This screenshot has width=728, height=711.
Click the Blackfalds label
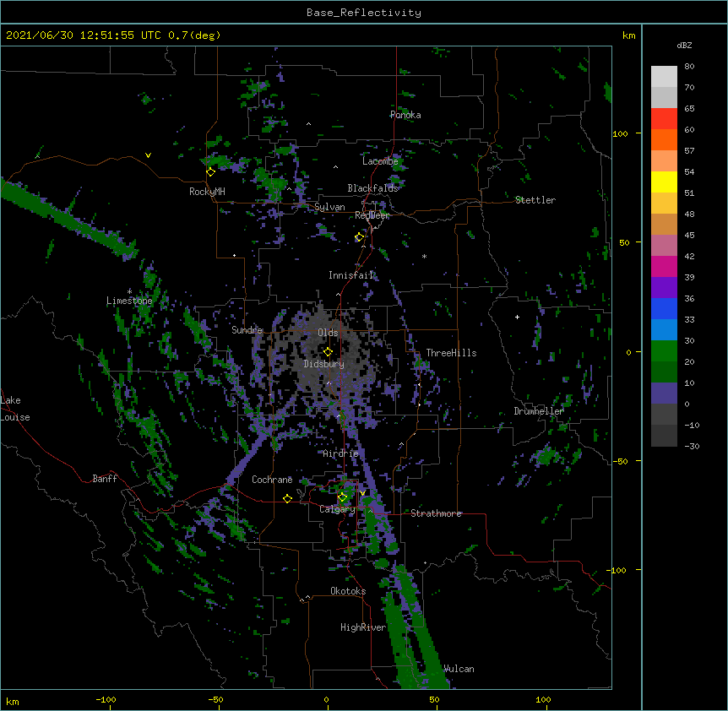coord(372,188)
